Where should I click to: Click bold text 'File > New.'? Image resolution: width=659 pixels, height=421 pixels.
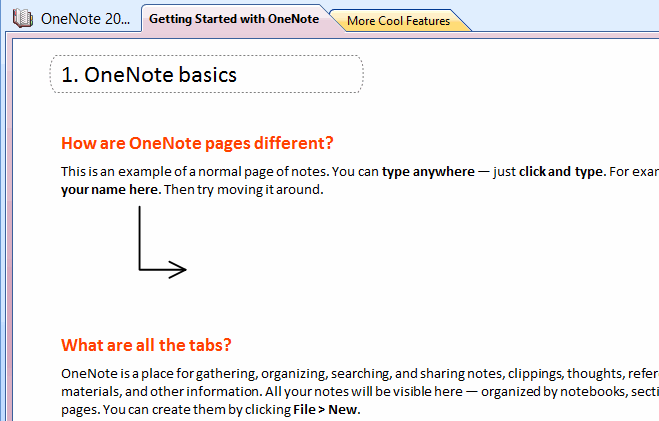pos(327,409)
